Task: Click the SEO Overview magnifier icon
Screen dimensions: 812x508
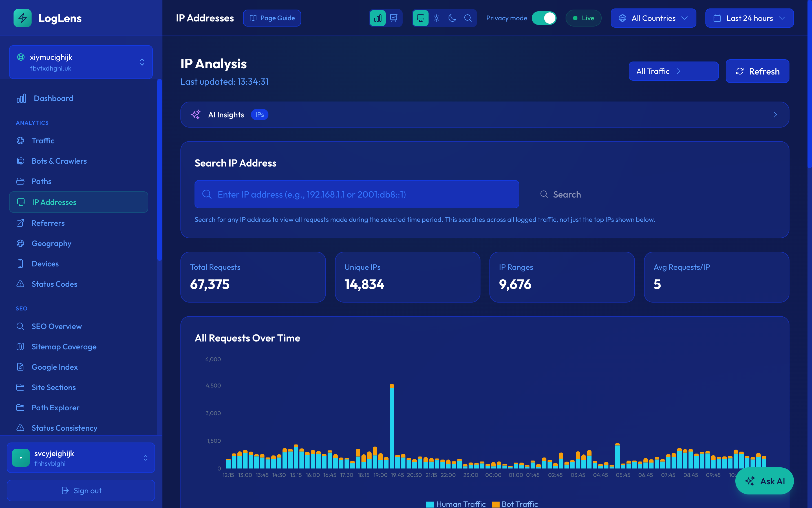Action: [x=21, y=326]
